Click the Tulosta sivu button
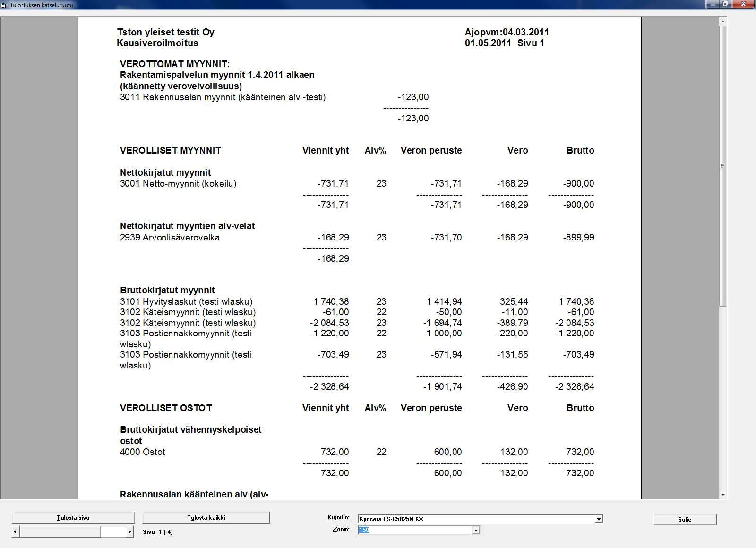Image resolution: width=756 pixels, height=548 pixels. click(x=73, y=518)
